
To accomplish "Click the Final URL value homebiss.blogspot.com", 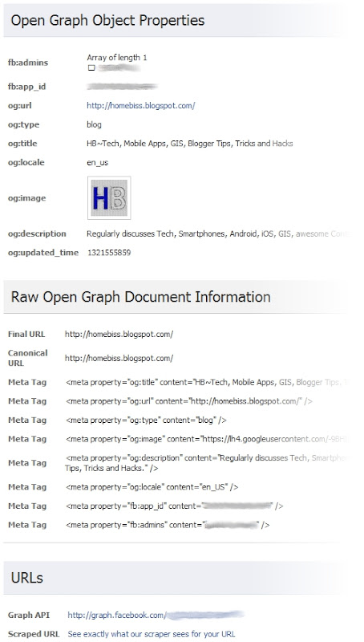I will pyautogui.click(x=119, y=334).
